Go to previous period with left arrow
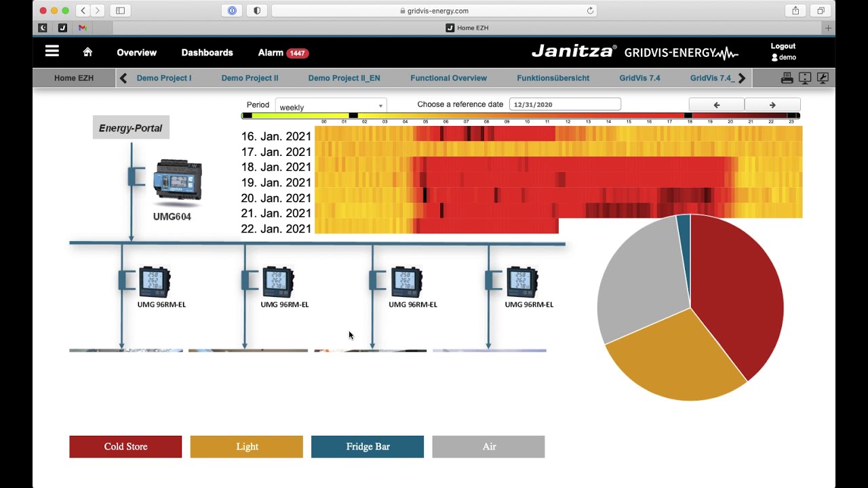The width and height of the screenshot is (868, 488). point(717,105)
